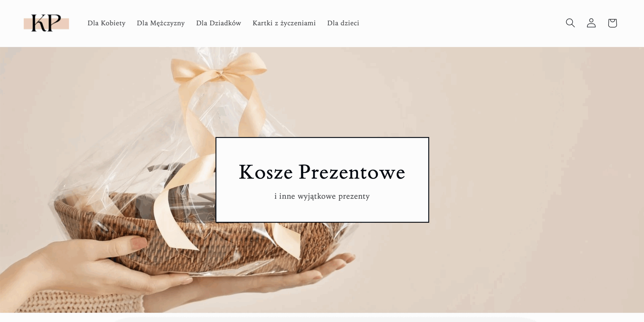
Task: Open the account login person icon
Action: click(591, 23)
